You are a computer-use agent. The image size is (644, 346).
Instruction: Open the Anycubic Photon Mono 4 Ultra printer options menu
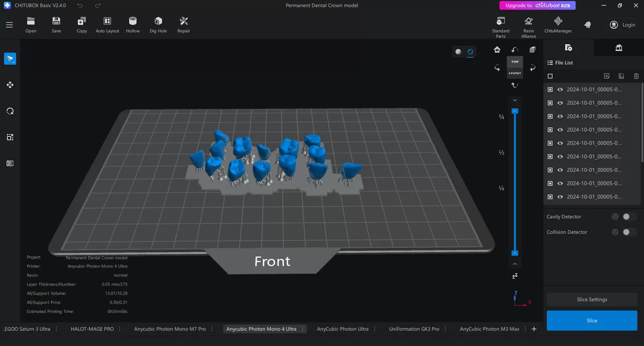(x=302, y=329)
